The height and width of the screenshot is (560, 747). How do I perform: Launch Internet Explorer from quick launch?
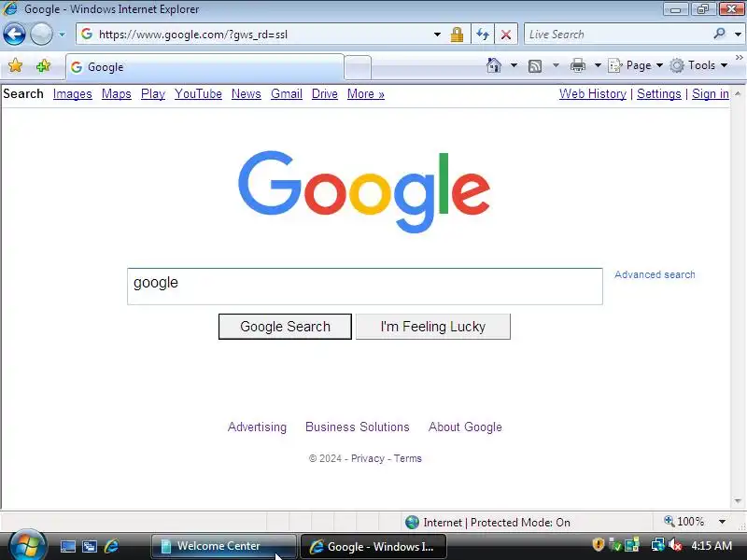point(111,546)
